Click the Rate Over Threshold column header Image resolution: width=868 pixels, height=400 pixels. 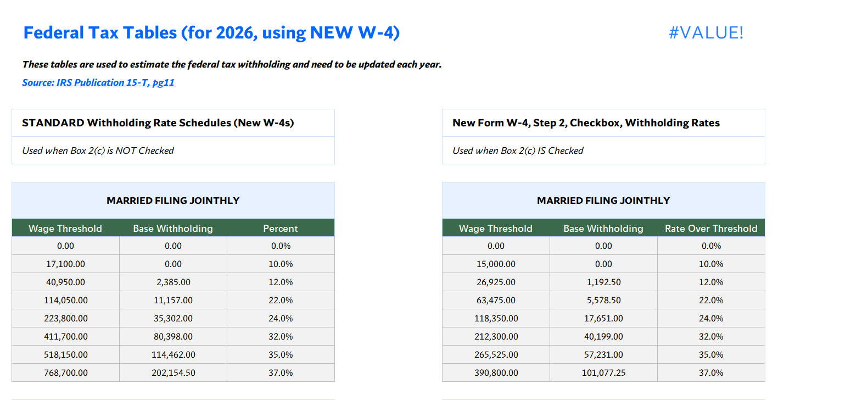[711, 229]
